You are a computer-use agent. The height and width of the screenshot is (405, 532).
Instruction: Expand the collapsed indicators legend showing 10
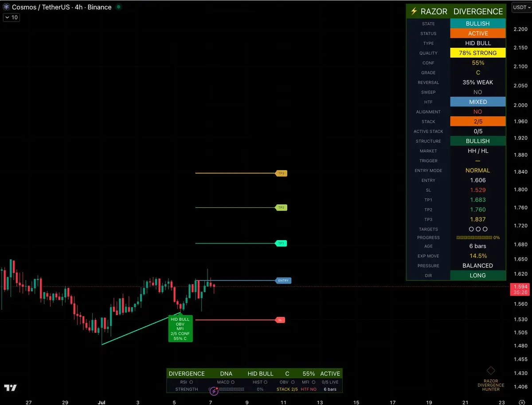pyautogui.click(x=11, y=17)
